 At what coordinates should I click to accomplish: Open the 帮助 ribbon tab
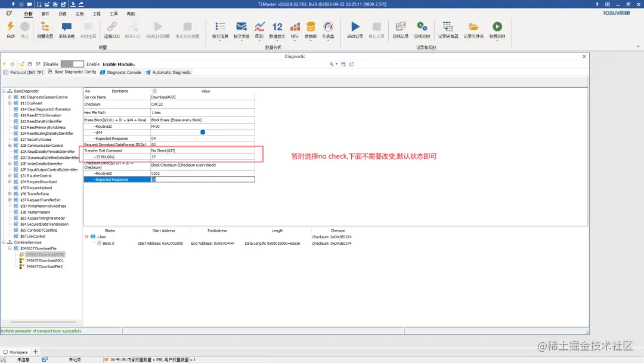[131, 14]
